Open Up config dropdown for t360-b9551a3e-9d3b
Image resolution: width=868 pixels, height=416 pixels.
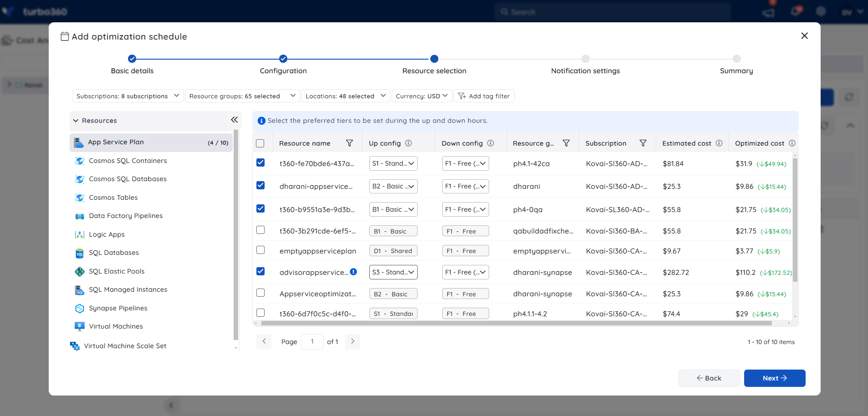(393, 209)
